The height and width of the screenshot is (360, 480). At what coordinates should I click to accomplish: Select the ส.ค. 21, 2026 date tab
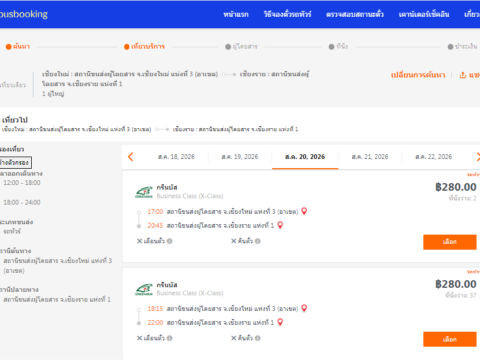click(370, 157)
